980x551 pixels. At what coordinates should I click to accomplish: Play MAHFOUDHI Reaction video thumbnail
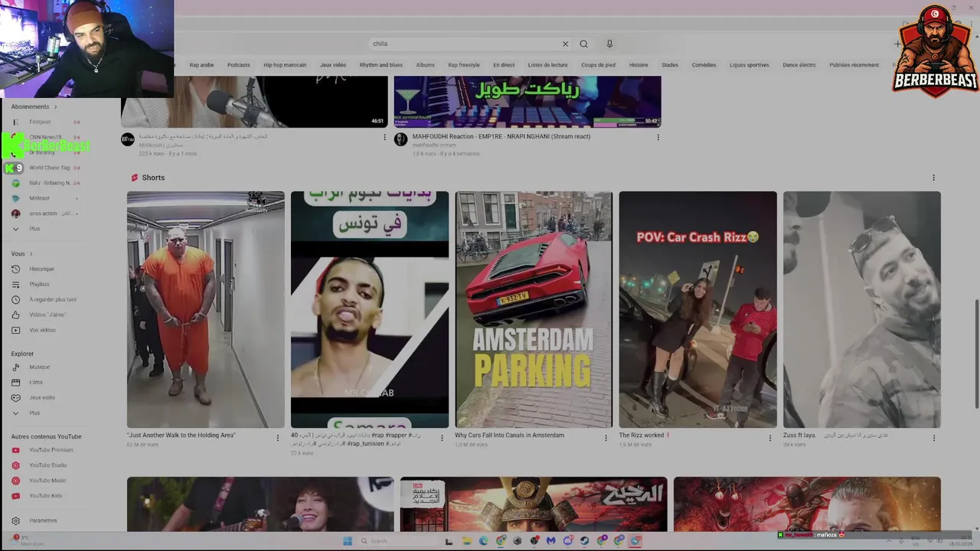pos(528,101)
